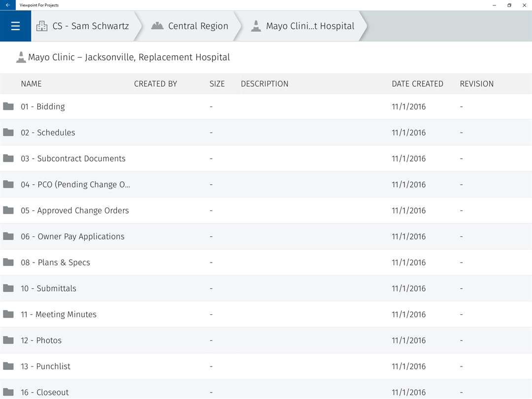Click folder icon for 13 - Punchlist
Screen dimensions: 532x399
tap(8, 366)
